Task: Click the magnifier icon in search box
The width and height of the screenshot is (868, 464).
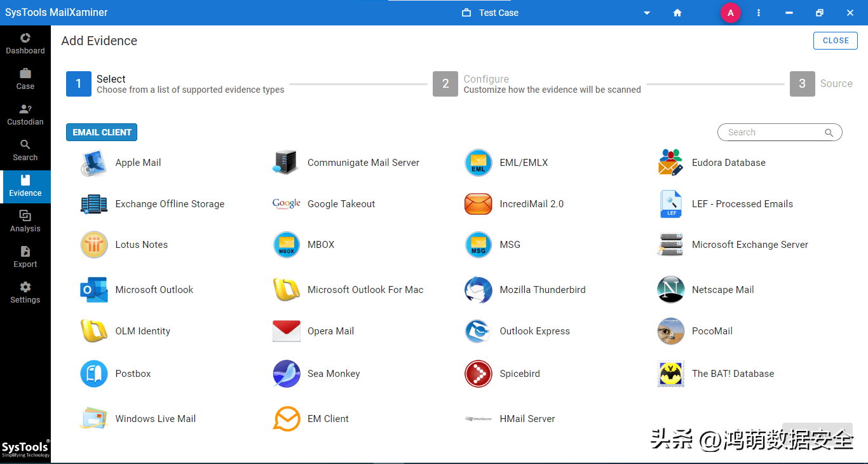Action: coord(829,132)
